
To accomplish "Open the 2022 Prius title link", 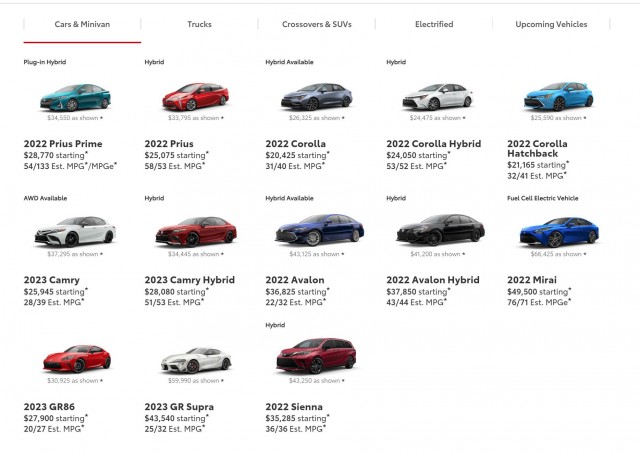I will 169,144.
